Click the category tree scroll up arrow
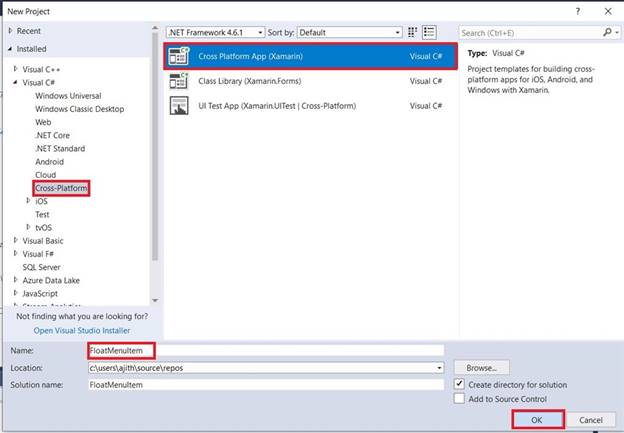Screen dimensions: 624x433 click(x=155, y=28)
